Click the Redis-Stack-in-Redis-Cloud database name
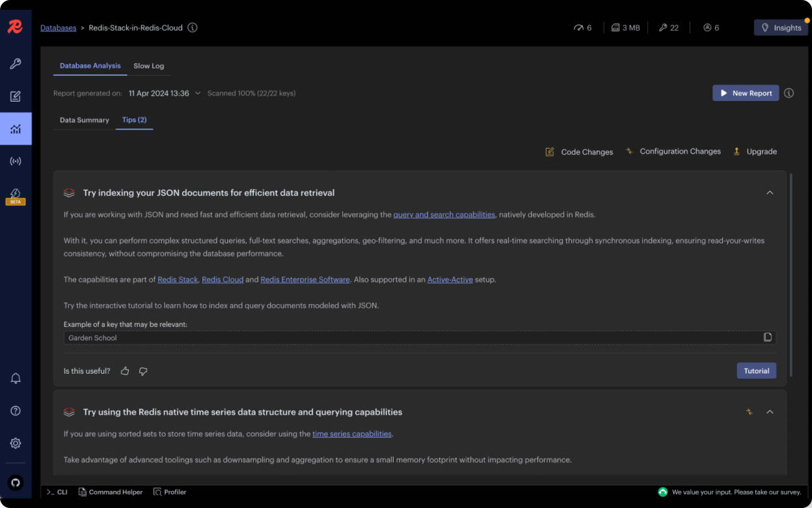 [x=135, y=28]
